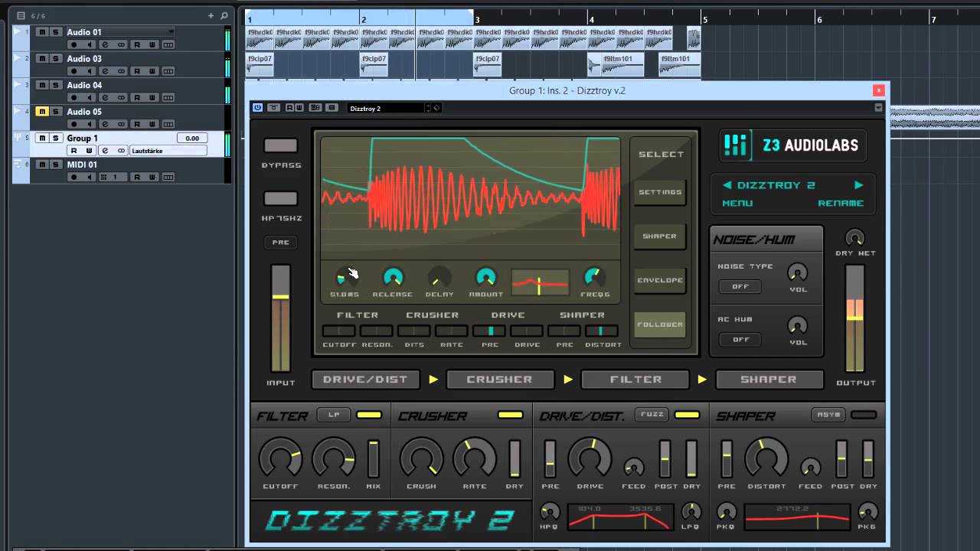Enable write automation on Group 1

point(90,151)
